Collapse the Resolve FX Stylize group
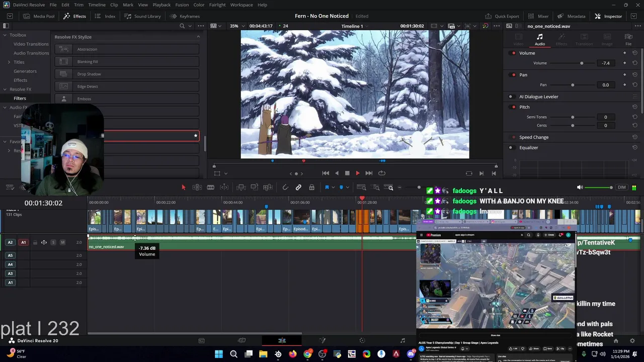 (x=198, y=37)
